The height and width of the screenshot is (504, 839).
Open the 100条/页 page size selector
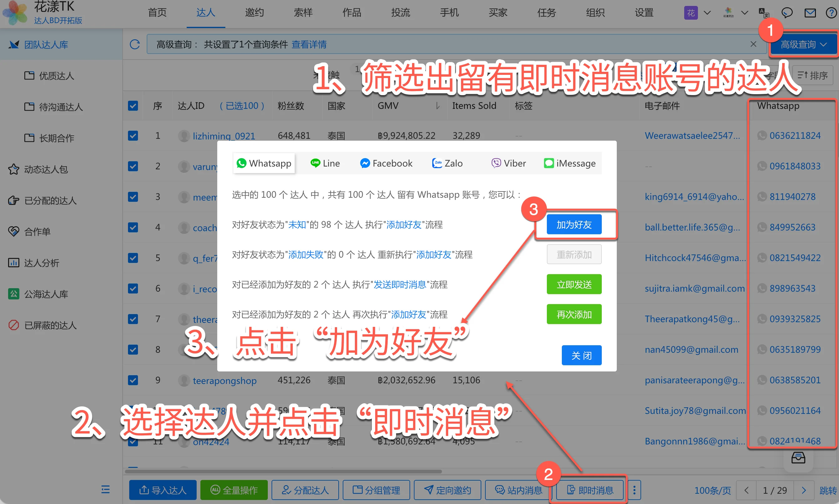click(713, 490)
